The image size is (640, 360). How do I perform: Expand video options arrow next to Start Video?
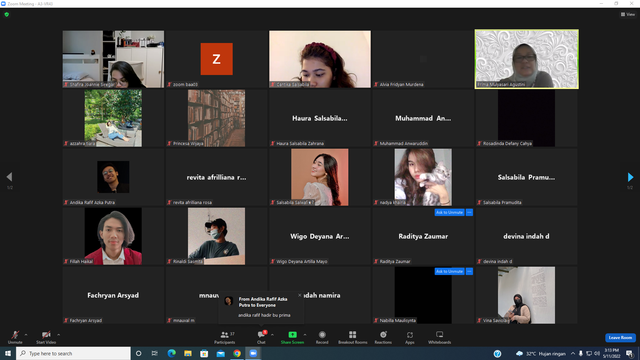coord(58,335)
